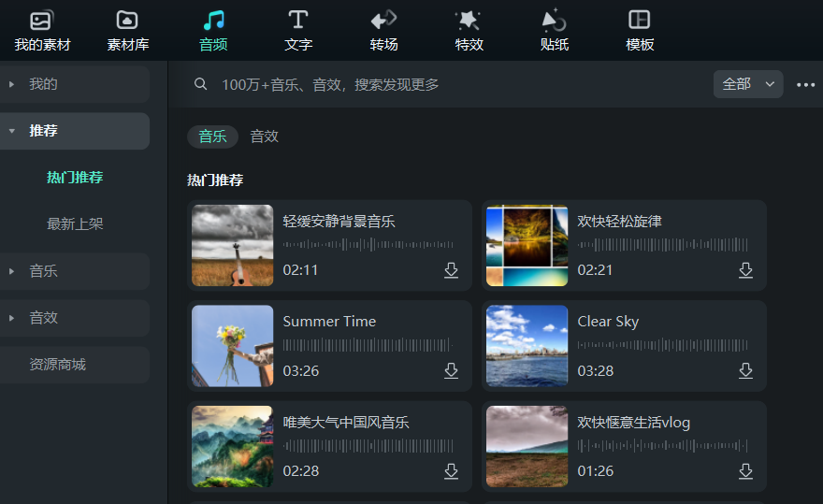Click the waveform of 轻缓安静背景音乐
823x504 pixels.
point(368,244)
